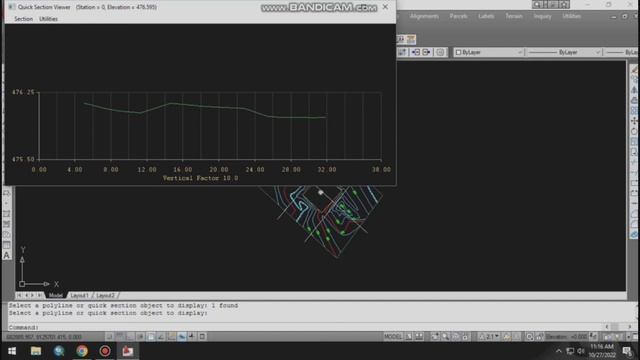Select the Offset tool in modify toolbar
The width and height of the screenshot is (640, 360).
[x=634, y=100]
